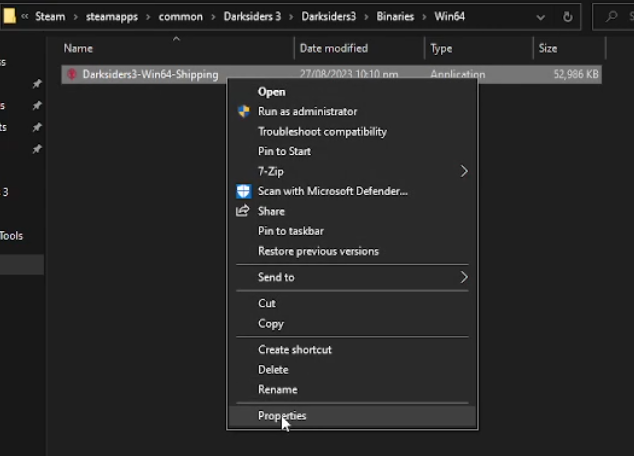Choose Pin to taskbar
The height and width of the screenshot is (456, 634).
(x=352, y=231)
